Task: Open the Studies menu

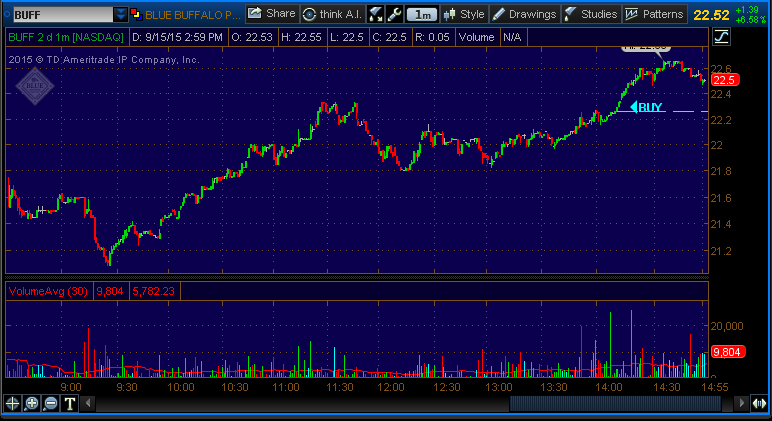Action: pos(591,14)
